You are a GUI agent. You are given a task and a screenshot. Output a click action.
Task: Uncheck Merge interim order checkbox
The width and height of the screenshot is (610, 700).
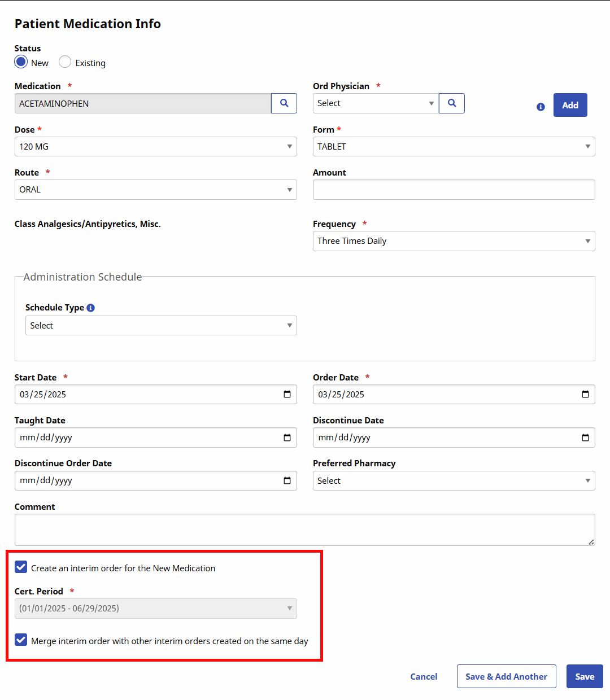(21, 640)
